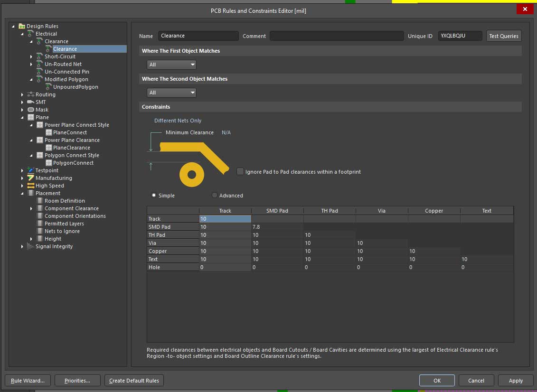
Task: Click the Test Queries button
Action: click(x=504, y=36)
